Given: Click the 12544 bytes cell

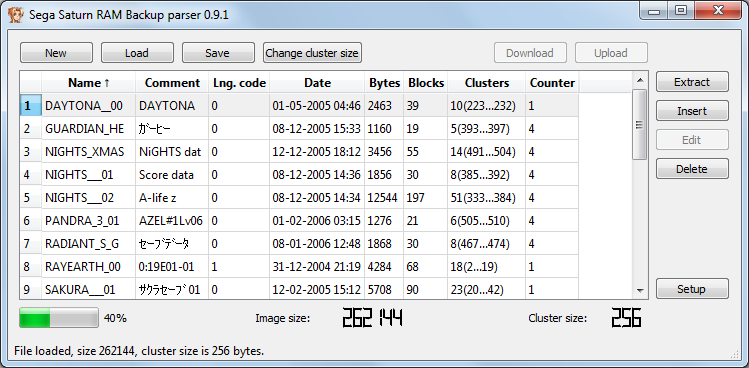Looking at the screenshot, I should point(384,197).
